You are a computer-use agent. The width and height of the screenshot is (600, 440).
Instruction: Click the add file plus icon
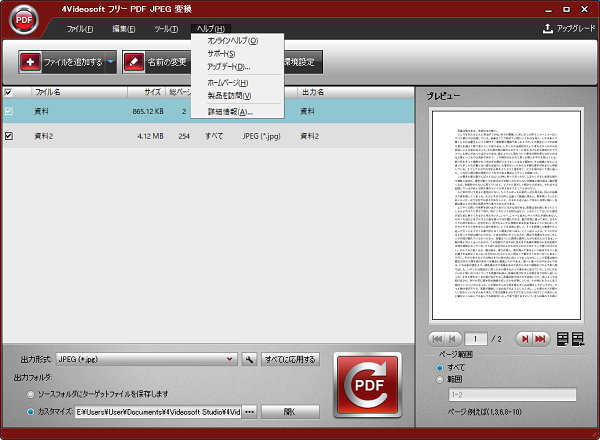pos(33,62)
